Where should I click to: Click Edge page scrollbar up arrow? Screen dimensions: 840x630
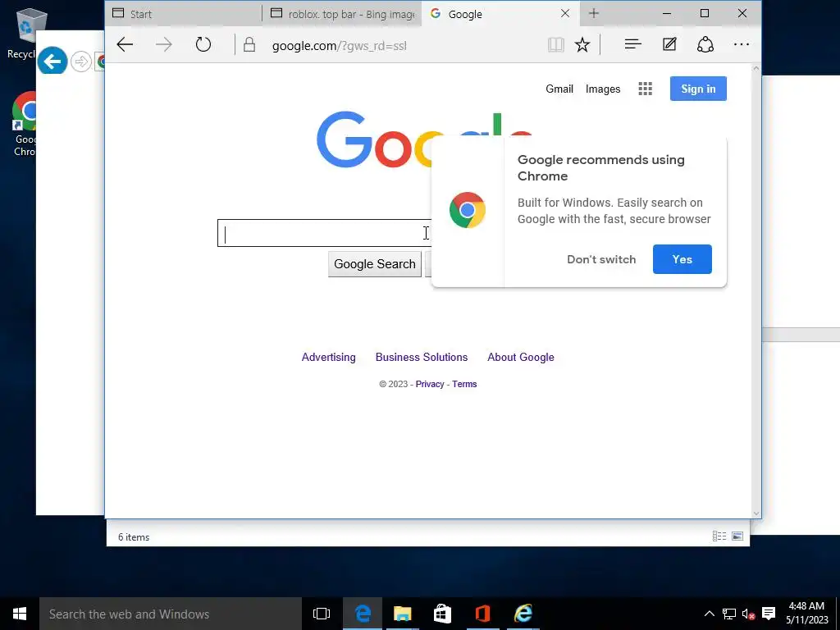[x=756, y=69]
